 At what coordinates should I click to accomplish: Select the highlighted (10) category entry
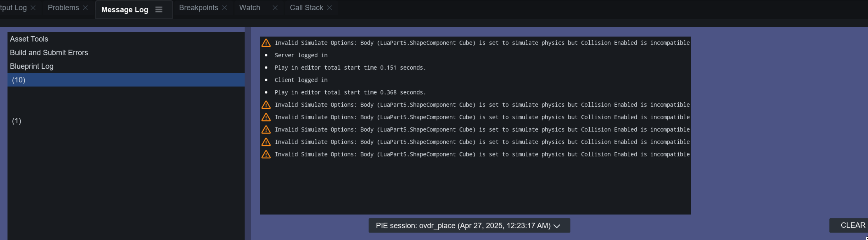pyautogui.click(x=19, y=80)
